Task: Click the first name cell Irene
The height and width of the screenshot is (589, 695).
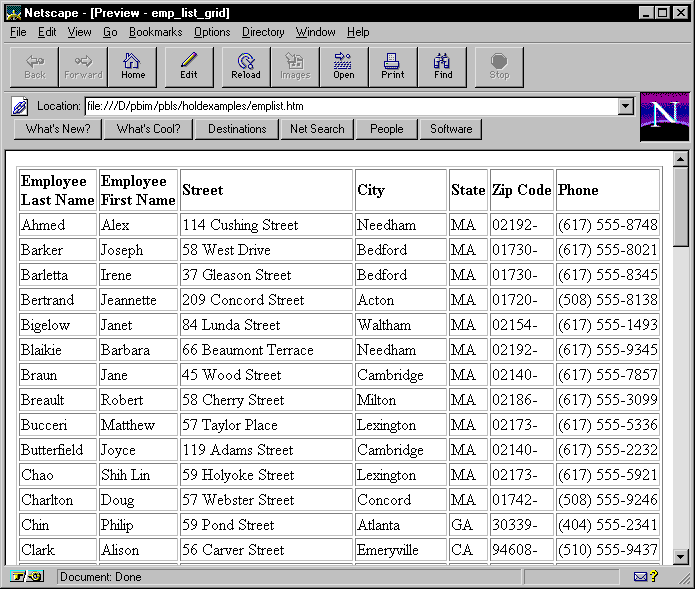Action: click(138, 275)
